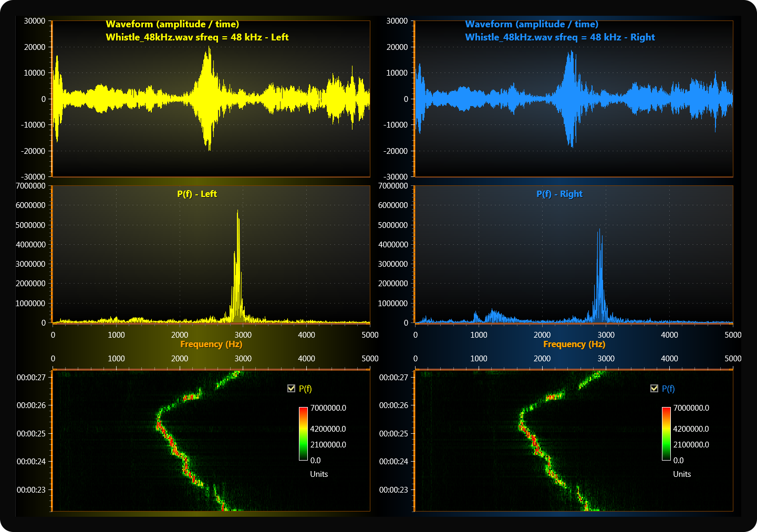The width and height of the screenshot is (757, 532).
Task: Click the 00:00:25 time label on left spectrogram
Action: pyautogui.click(x=32, y=433)
